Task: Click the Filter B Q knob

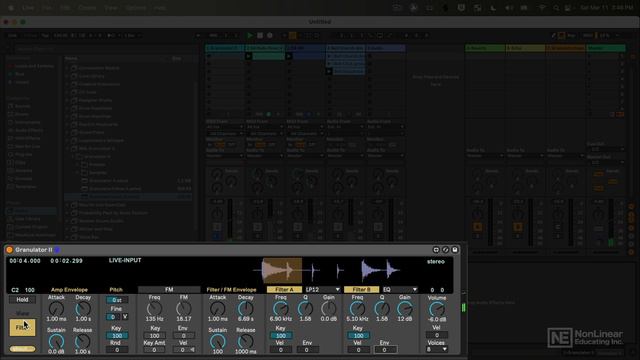Action: click(x=382, y=309)
